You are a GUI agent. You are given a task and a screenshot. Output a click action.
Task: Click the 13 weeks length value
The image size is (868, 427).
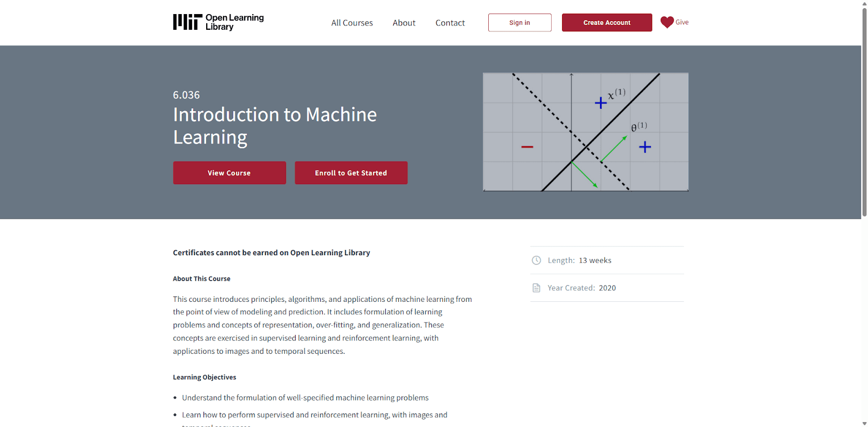pyautogui.click(x=595, y=260)
